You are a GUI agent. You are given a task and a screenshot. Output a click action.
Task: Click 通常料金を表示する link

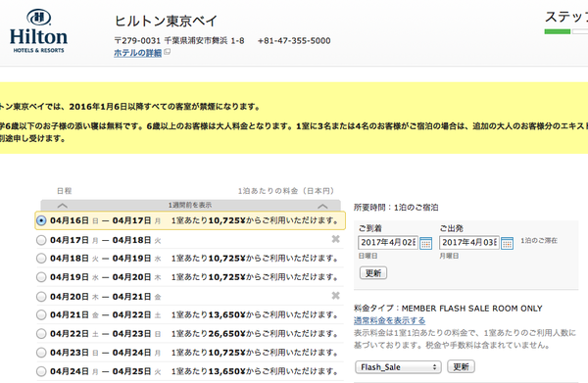(x=389, y=320)
